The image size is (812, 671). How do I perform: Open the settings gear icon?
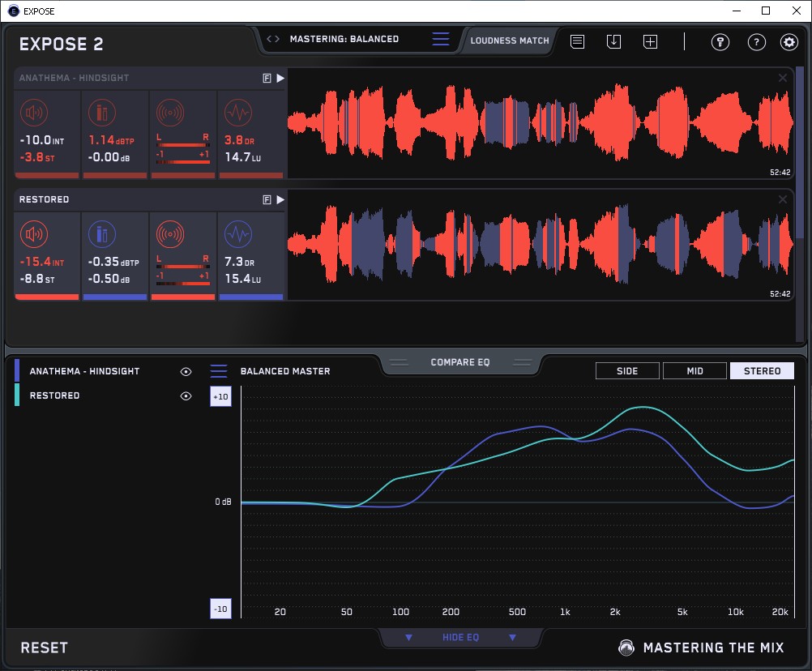pyautogui.click(x=788, y=42)
